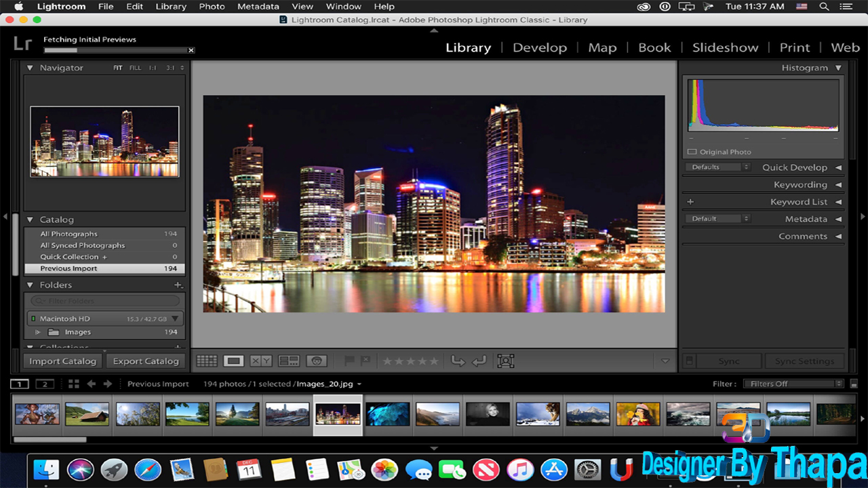Expand the Comments panel
The image size is (868, 488).
pyautogui.click(x=838, y=236)
